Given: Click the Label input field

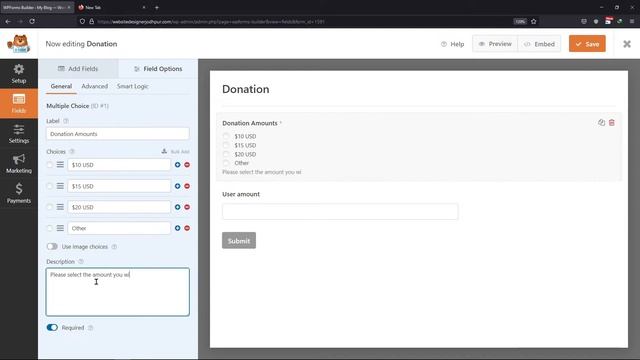Looking at the screenshot, I should click(x=118, y=133).
